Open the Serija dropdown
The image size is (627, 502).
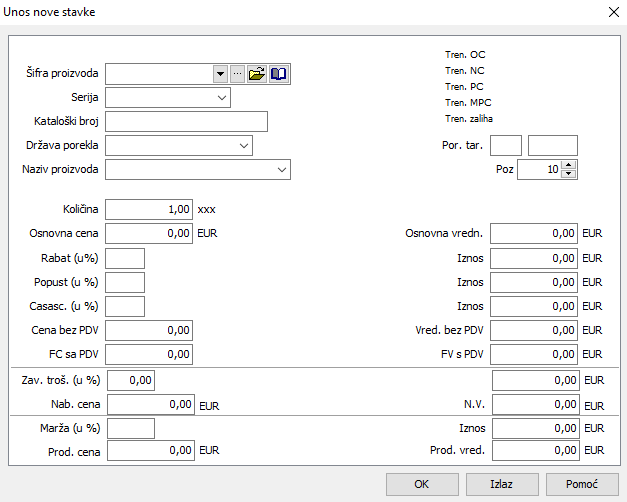[x=221, y=98]
